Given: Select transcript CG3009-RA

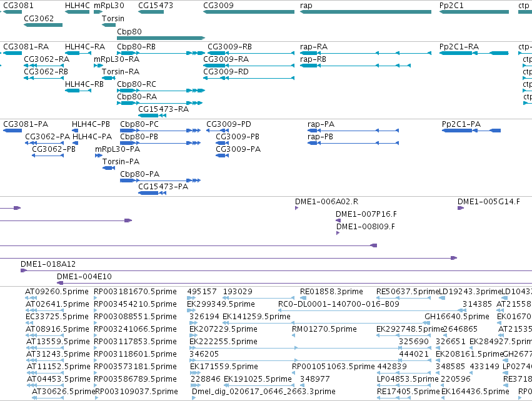Looking at the screenshot, I should (226, 59).
